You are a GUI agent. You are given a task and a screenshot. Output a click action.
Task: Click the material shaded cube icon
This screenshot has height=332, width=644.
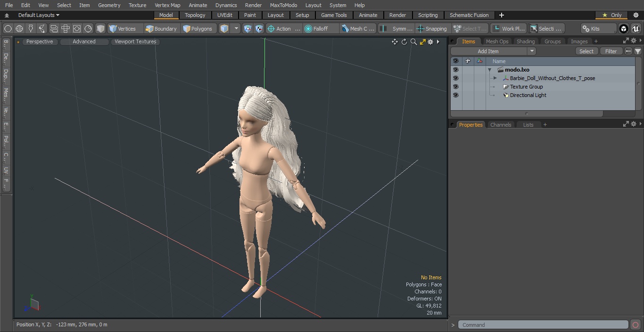[224, 29]
